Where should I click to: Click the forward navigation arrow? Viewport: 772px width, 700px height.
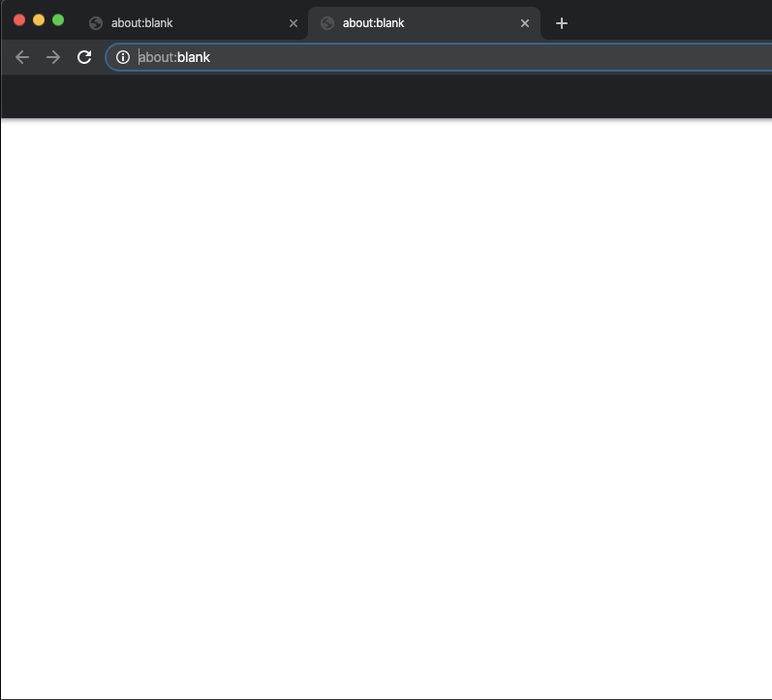point(53,57)
